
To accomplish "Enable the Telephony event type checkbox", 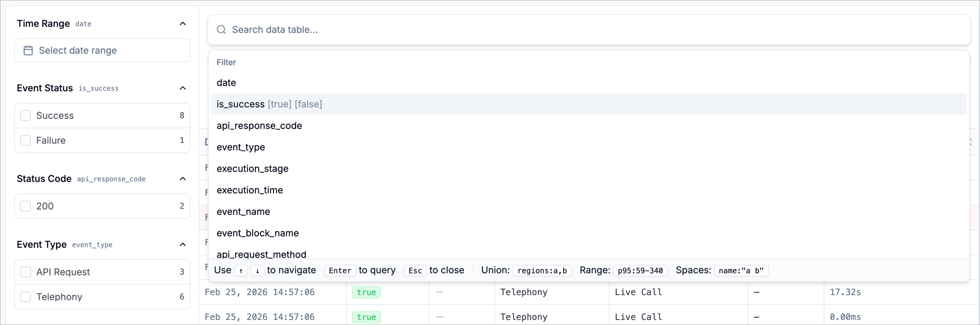I will click(x=25, y=296).
